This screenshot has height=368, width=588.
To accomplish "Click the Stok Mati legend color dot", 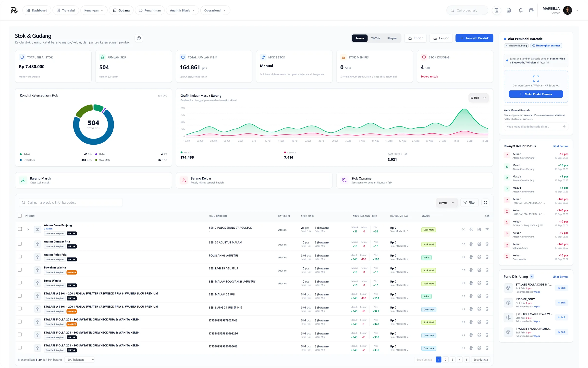I will 96,160.
